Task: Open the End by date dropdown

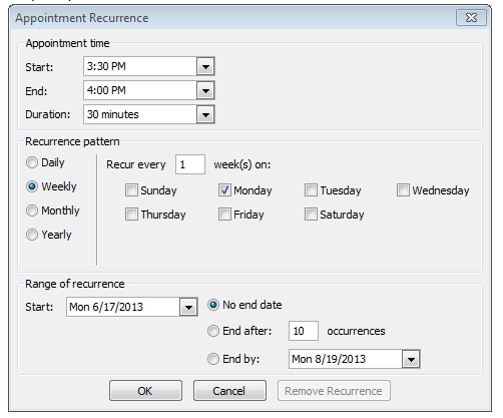Action: pos(411,359)
